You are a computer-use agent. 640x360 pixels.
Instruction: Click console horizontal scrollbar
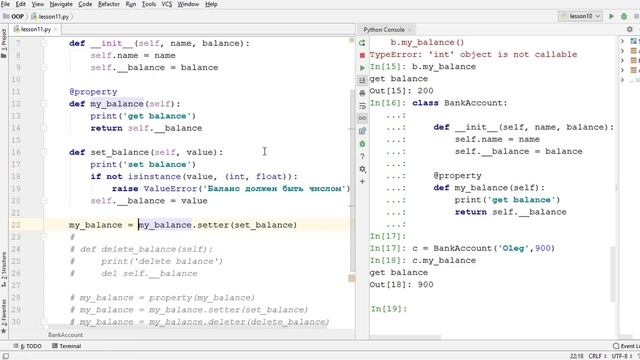(405, 338)
